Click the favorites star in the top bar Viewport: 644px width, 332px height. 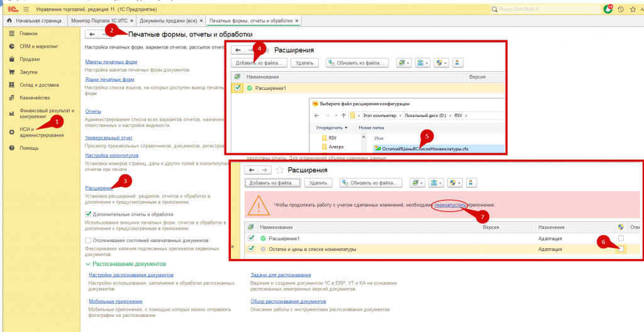click(x=633, y=9)
